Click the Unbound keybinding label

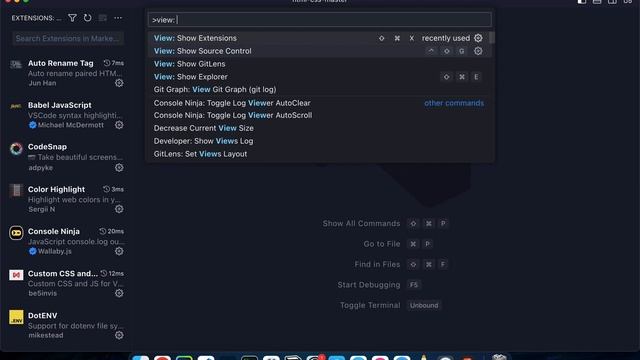424,305
